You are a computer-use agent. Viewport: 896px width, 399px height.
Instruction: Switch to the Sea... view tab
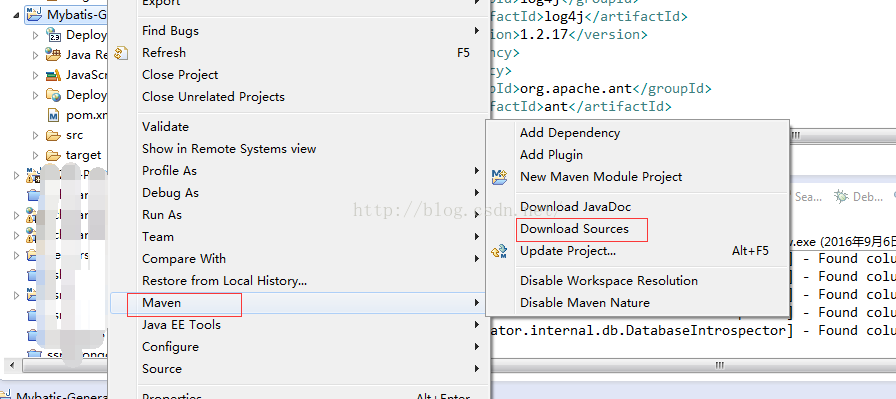click(x=808, y=197)
